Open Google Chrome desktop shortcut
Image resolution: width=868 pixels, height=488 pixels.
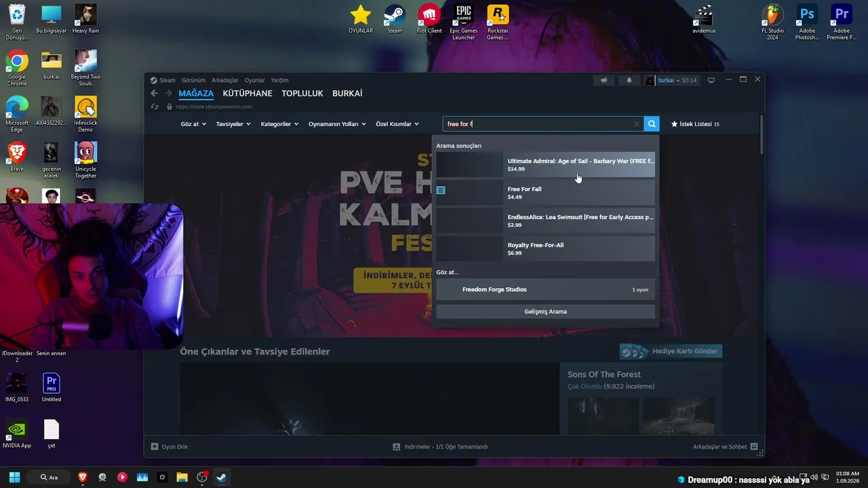[x=17, y=68]
